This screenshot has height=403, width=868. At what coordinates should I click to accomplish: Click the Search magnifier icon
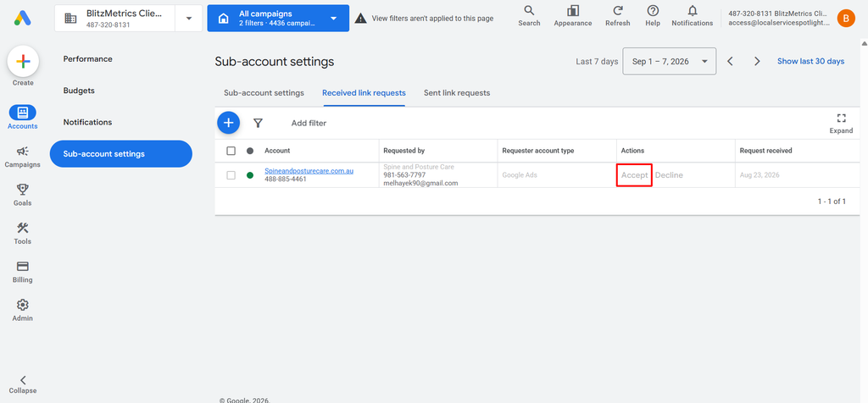click(529, 10)
